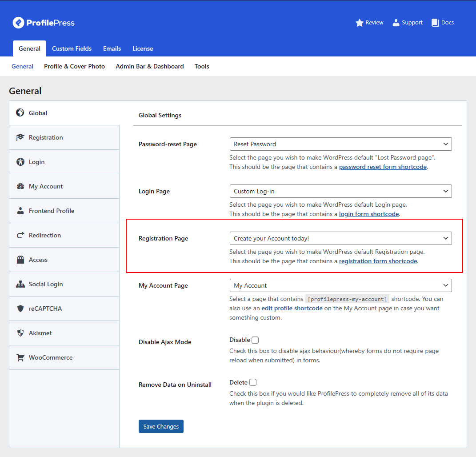The height and width of the screenshot is (457, 476).
Task: Open the Registration Page select field
Action: pyautogui.click(x=340, y=238)
